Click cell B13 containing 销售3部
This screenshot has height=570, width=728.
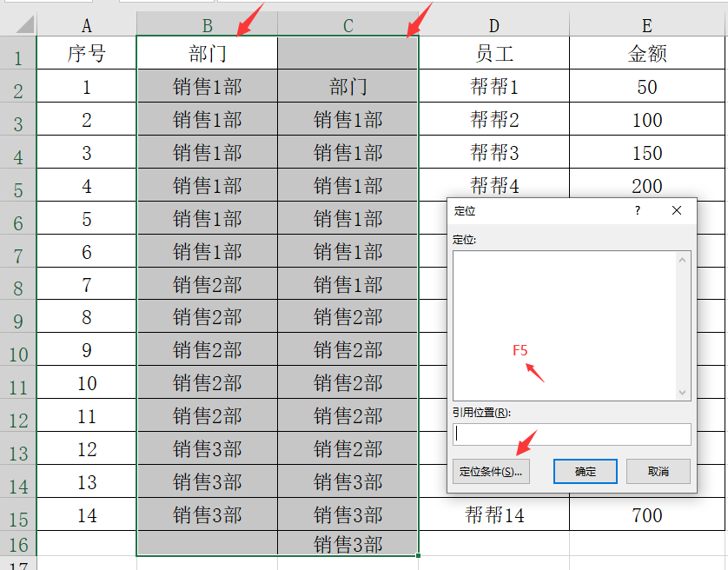tap(207, 448)
